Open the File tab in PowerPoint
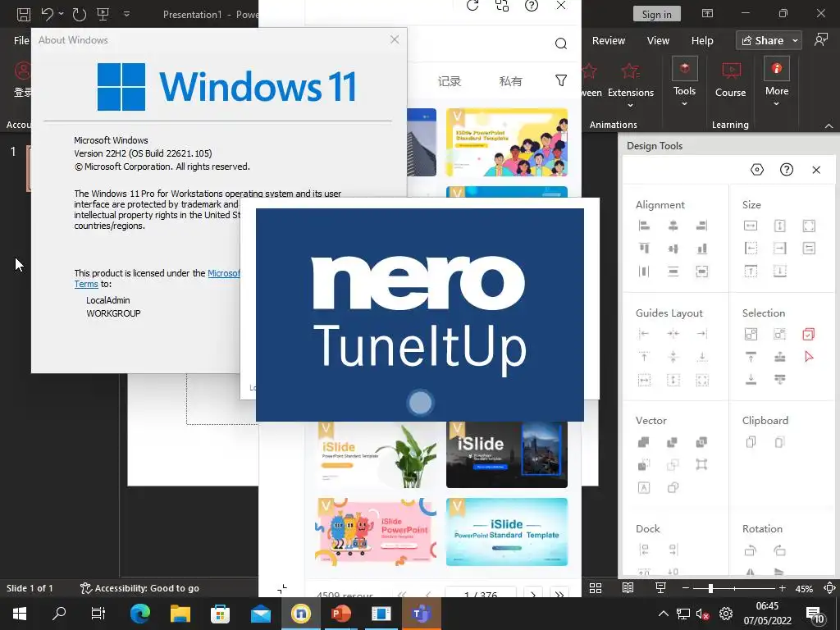 pos(21,41)
